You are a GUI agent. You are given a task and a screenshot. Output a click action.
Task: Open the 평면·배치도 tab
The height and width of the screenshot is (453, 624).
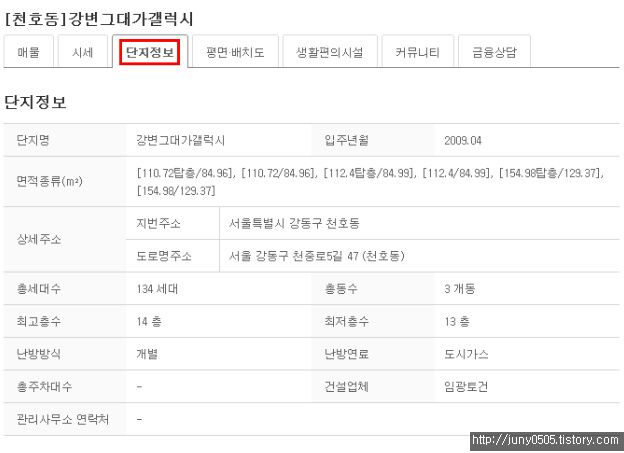click(x=235, y=52)
